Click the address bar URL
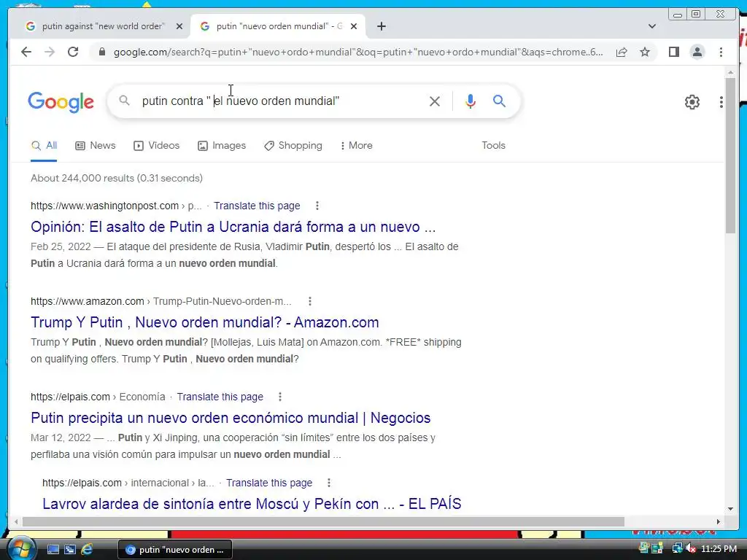This screenshot has width=747, height=560. click(358, 52)
